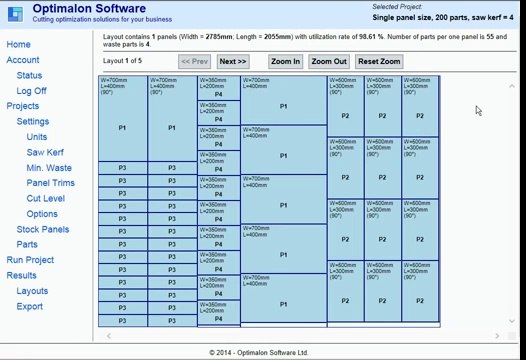526x360 pixels.
Task: Click the disabled << Prev button
Action: [195, 61]
